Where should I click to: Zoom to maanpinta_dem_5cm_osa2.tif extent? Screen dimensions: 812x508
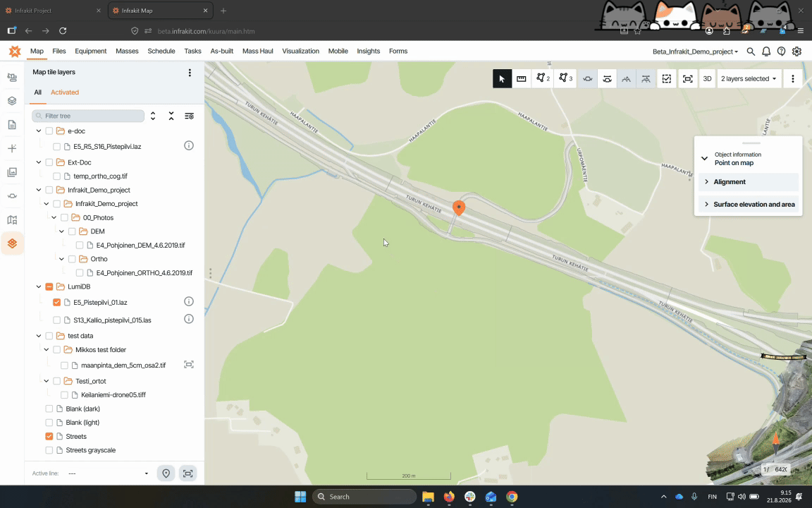(x=189, y=365)
